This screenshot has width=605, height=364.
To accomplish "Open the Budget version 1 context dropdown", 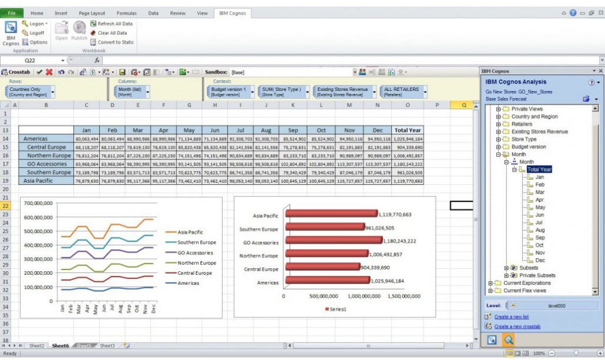I will click(x=252, y=92).
